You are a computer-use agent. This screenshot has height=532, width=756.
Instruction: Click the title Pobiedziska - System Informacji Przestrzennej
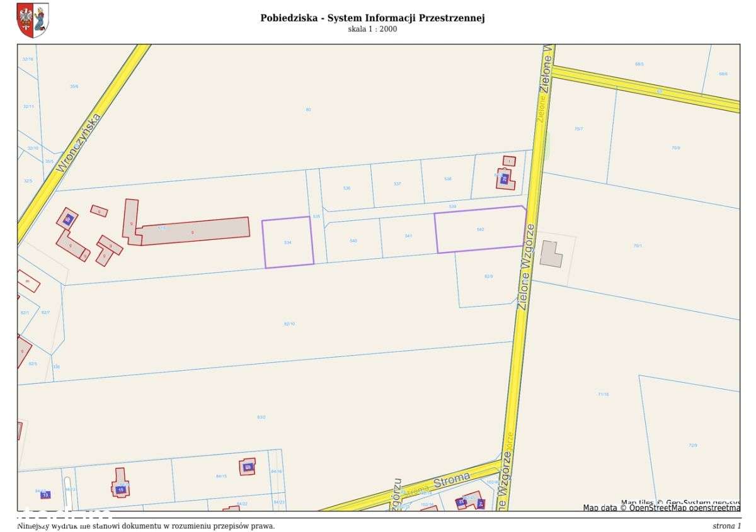point(372,18)
